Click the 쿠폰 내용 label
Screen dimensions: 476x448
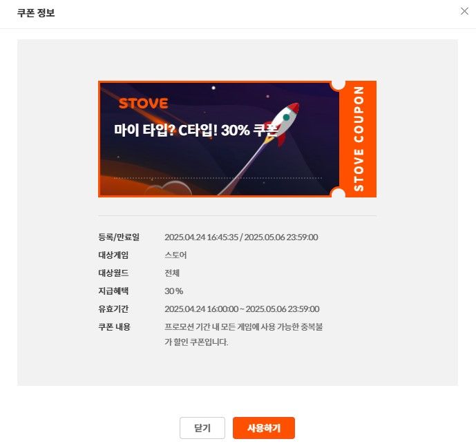[114, 327]
